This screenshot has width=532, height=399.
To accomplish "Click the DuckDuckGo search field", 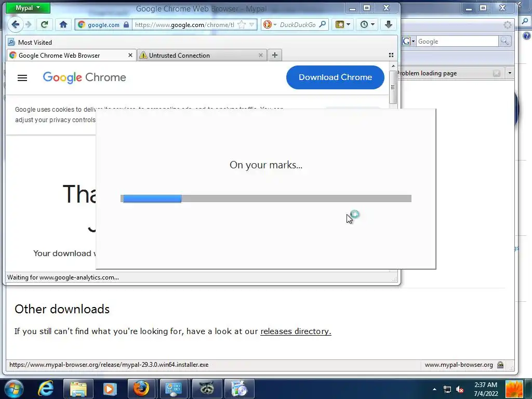I will pyautogui.click(x=298, y=24).
